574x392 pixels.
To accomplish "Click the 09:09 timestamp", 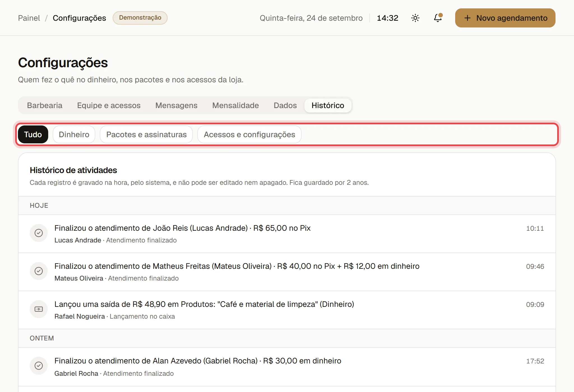I will click(535, 305).
